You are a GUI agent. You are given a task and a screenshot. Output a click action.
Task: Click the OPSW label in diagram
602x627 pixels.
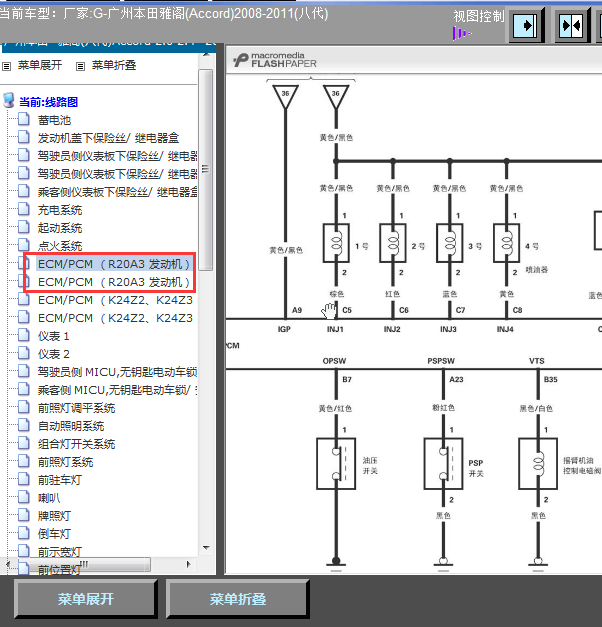pos(334,361)
